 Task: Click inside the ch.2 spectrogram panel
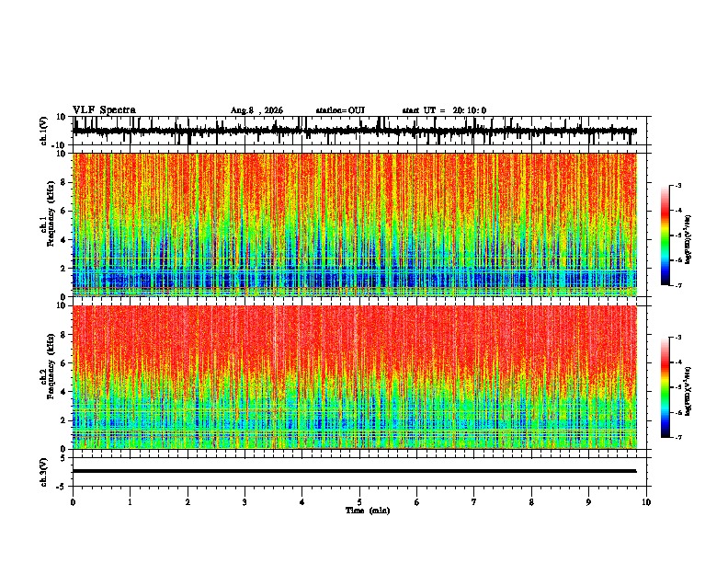pyautogui.click(x=355, y=377)
